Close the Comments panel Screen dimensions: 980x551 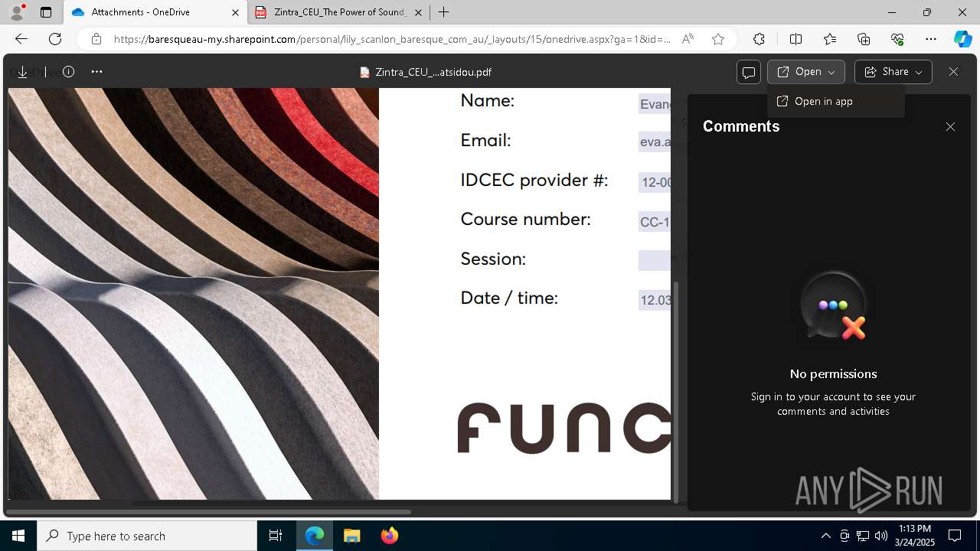pyautogui.click(x=950, y=127)
